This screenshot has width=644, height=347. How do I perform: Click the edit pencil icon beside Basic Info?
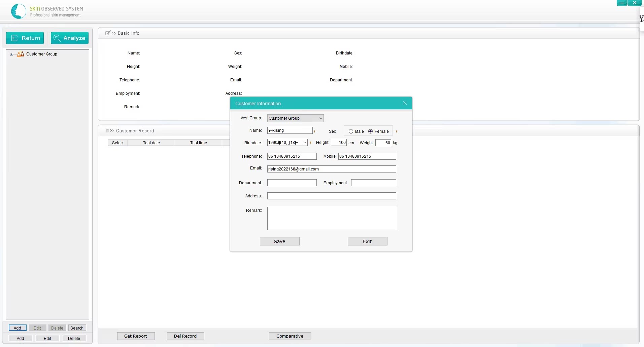point(108,33)
